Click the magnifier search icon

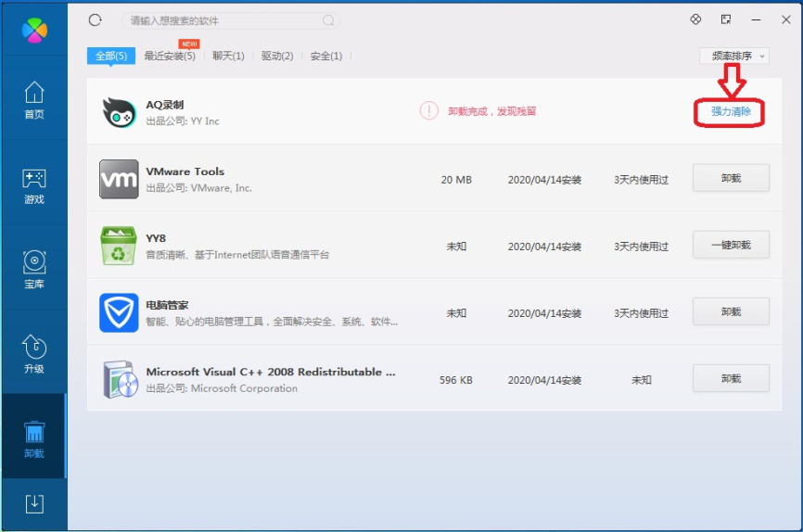point(328,20)
